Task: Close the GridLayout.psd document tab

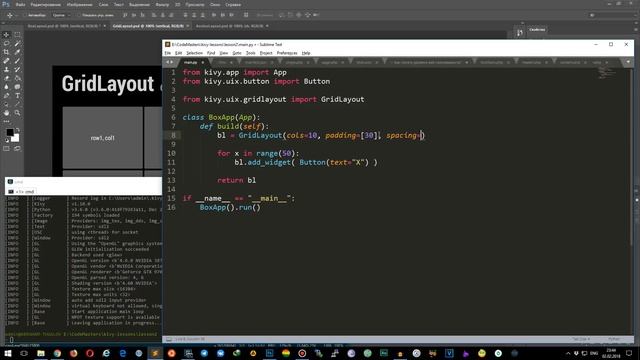Action: pos(188,26)
